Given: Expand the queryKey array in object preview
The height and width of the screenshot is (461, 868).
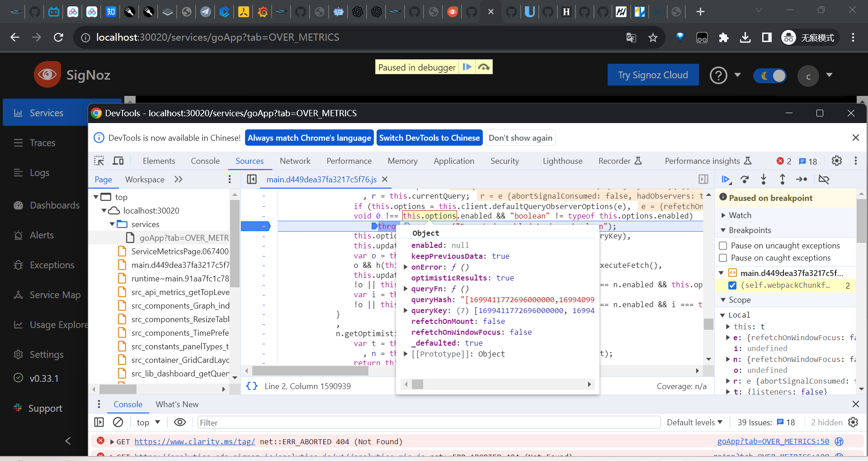Looking at the screenshot, I should tap(406, 310).
